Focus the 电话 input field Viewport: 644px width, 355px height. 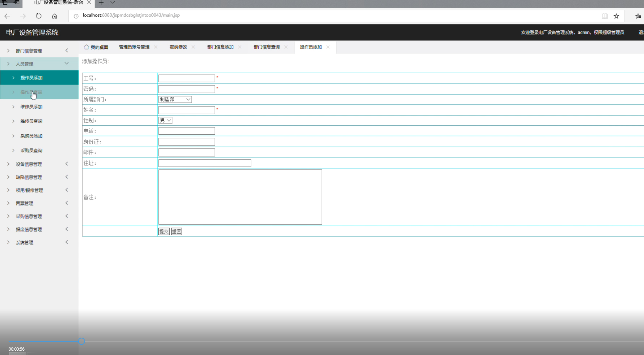(x=187, y=131)
